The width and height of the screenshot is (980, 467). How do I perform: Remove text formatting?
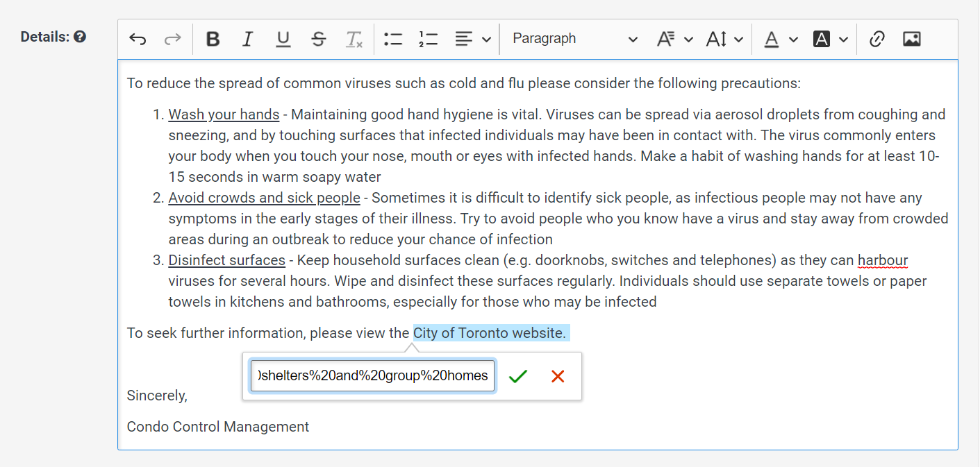pyautogui.click(x=354, y=39)
